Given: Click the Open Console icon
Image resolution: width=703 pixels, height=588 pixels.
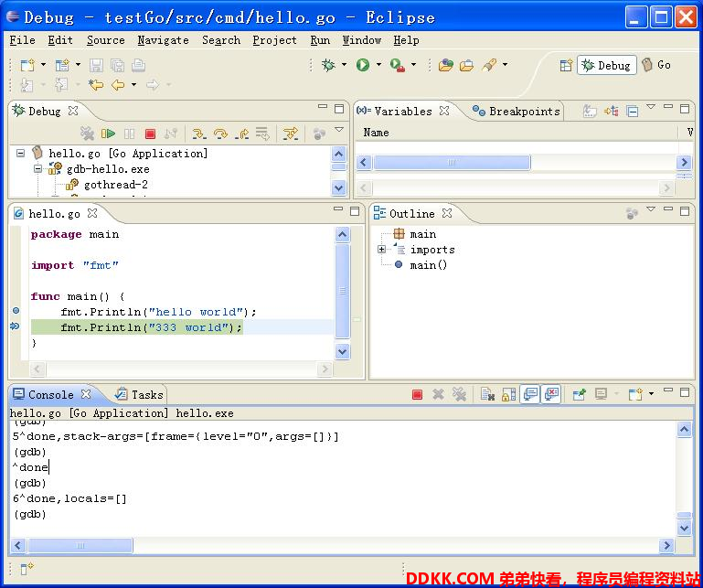Looking at the screenshot, I should [x=635, y=395].
